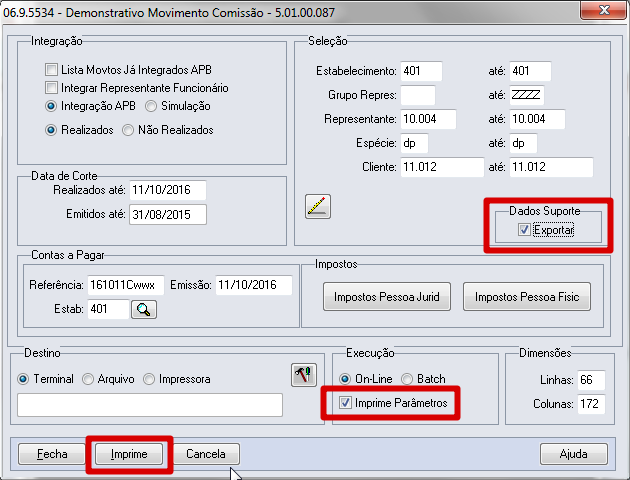Viewport: 630px width, 480px height.
Task: Open the magnifier search next to Estab
Action: (x=144, y=309)
